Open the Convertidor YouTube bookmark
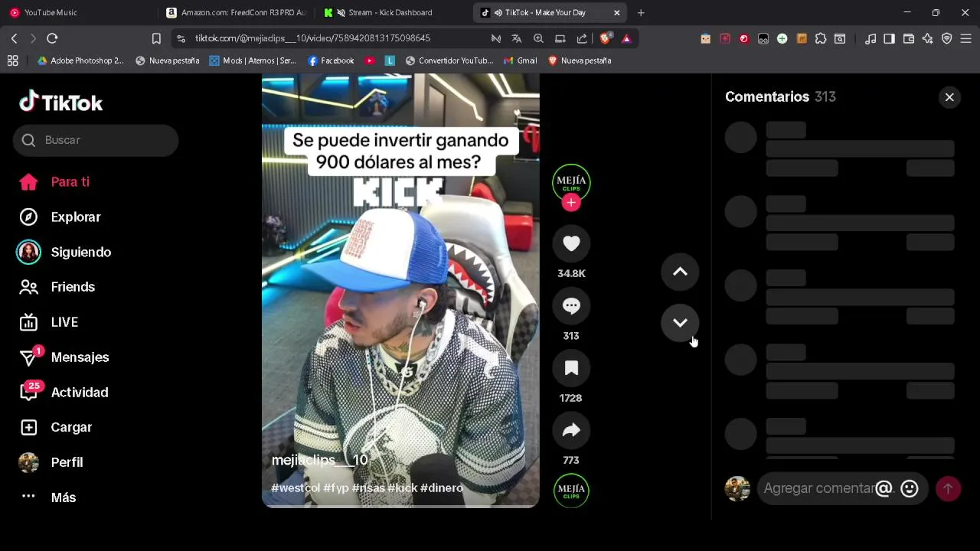 point(449,60)
